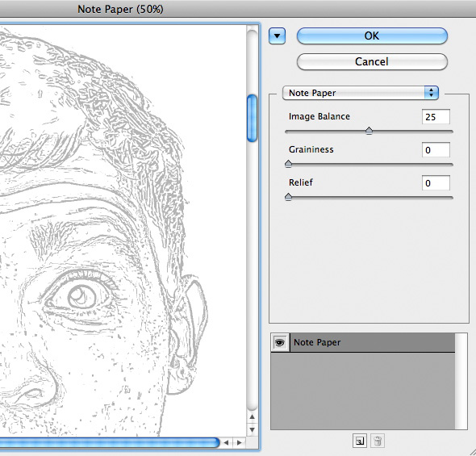Click the preview scroll right arrow
This screenshot has height=456, width=476.
coord(240,442)
